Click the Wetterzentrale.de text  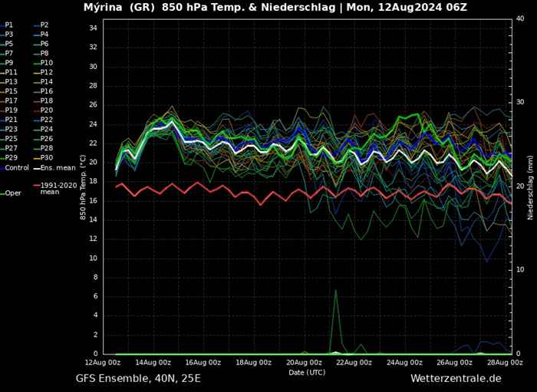click(x=456, y=378)
